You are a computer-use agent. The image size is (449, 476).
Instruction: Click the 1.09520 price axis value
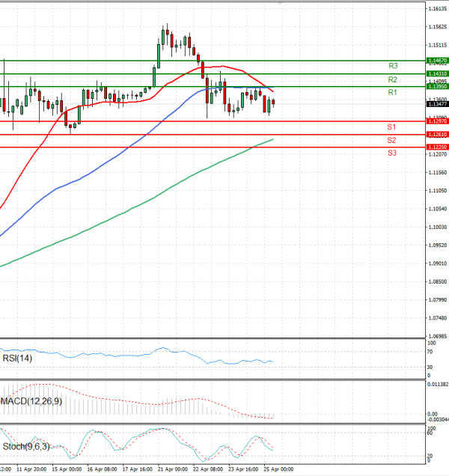coord(438,245)
